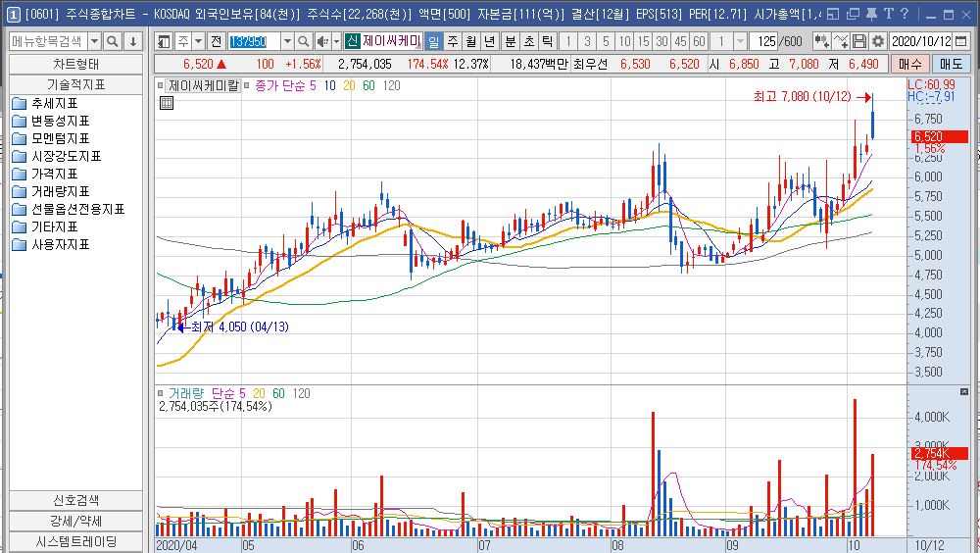Click the menu search magnifier icon

click(x=113, y=42)
